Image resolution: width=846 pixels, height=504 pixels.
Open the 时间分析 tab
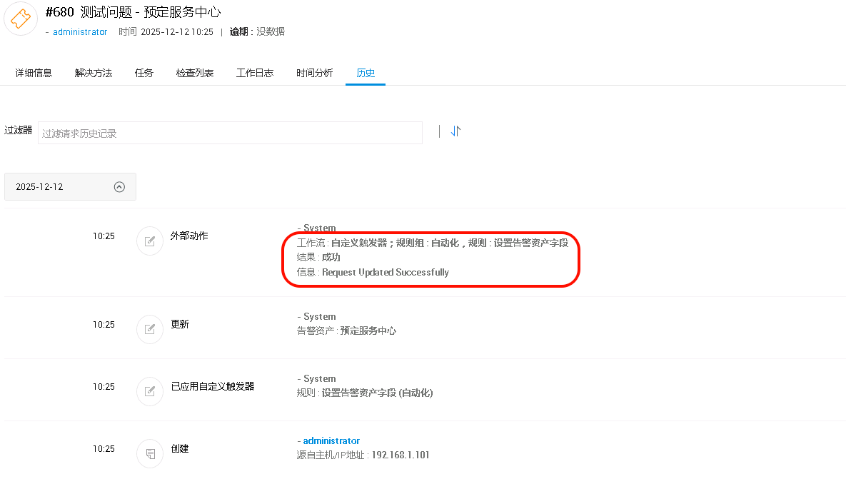point(315,73)
